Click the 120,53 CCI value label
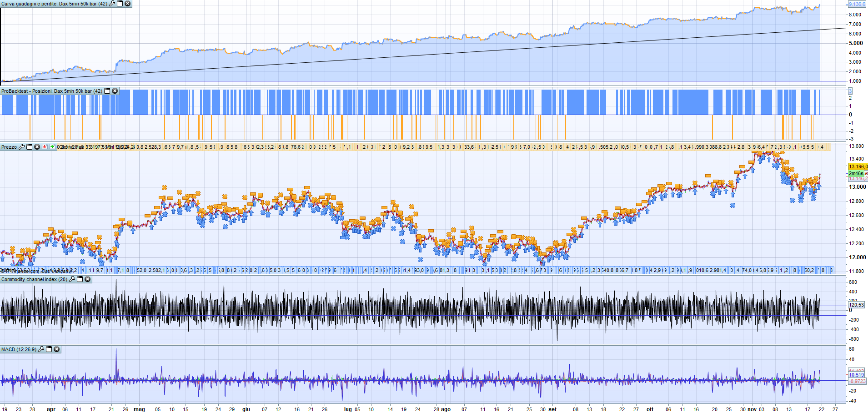Viewport: 868px width, 413px height. pyautogui.click(x=857, y=305)
